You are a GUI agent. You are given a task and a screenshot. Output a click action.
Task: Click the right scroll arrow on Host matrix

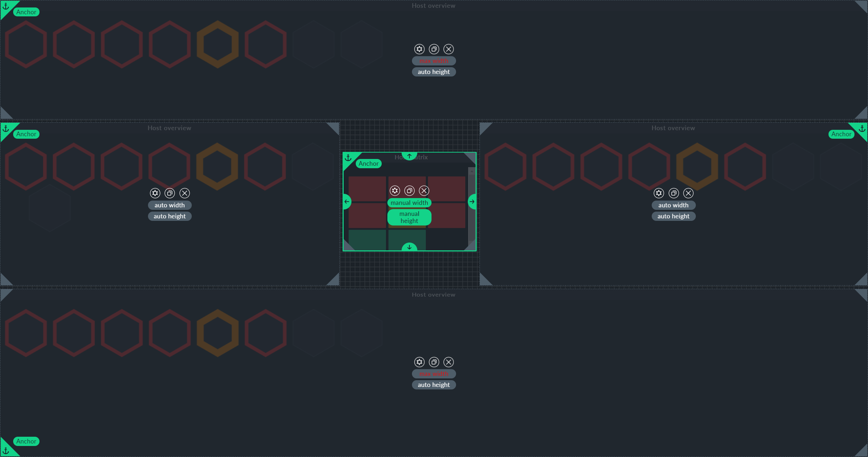pyautogui.click(x=472, y=202)
